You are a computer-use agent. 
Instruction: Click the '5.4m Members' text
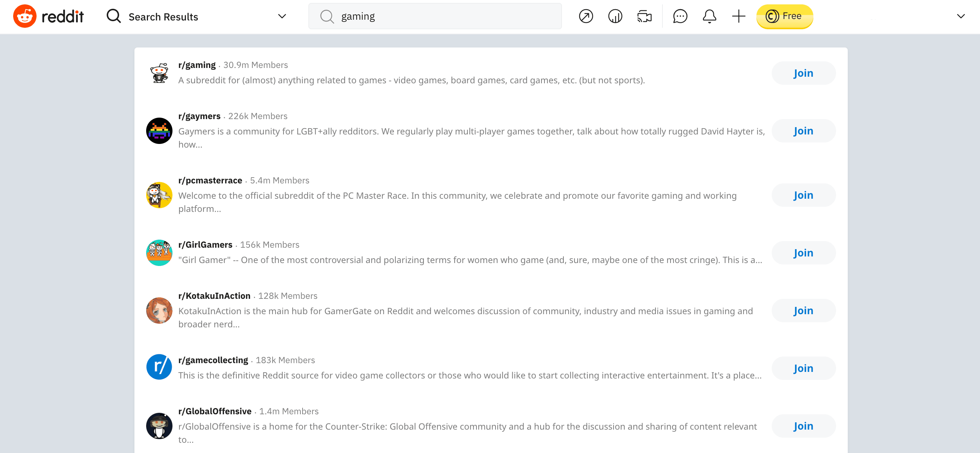click(279, 180)
